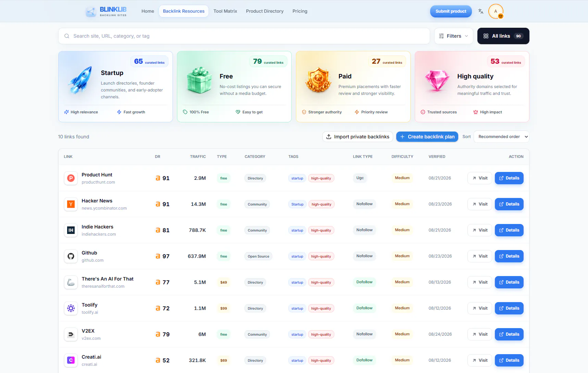Visit the Indie Hackers site
The image size is (588, 373).
[480, 230]
